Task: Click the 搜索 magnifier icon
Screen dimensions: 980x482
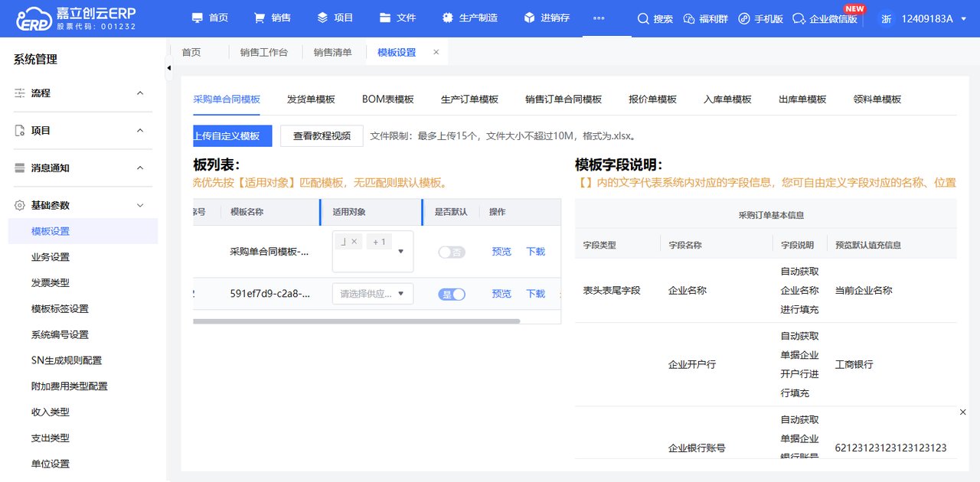Action: pos(643,18)
